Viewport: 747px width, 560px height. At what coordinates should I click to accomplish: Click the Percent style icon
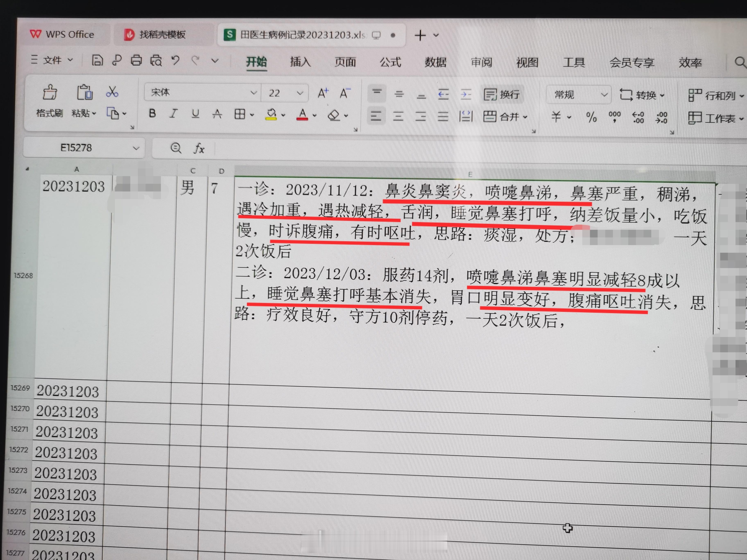[591, 117]
